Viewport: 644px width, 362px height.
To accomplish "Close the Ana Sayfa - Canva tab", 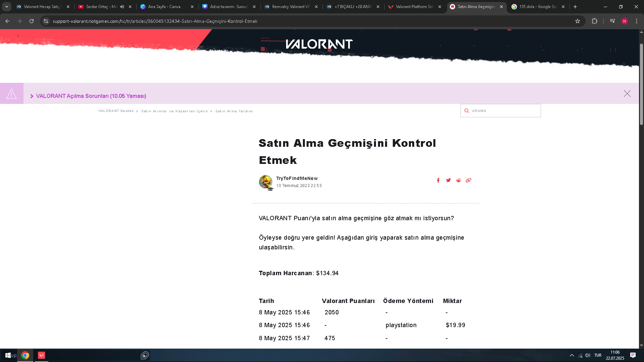I will [x=192, y=7].
